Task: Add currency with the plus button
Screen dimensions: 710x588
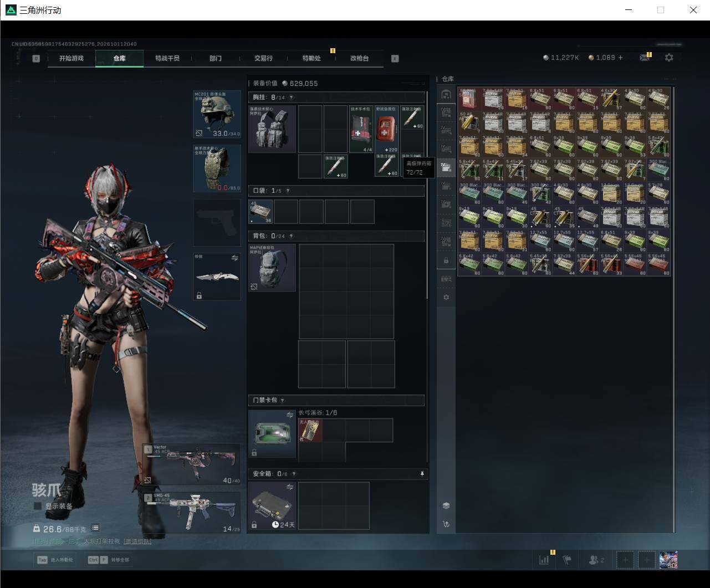Action: 620,58
